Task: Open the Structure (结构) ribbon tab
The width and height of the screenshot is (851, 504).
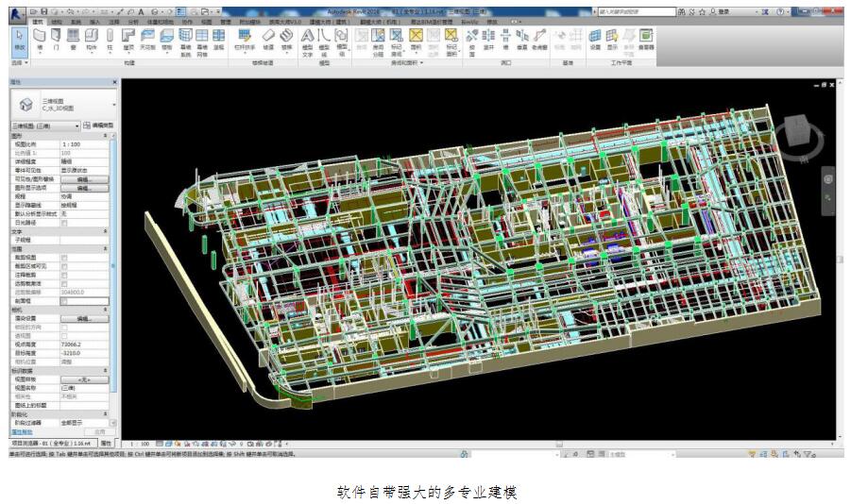Action: [x=57, y=22]
